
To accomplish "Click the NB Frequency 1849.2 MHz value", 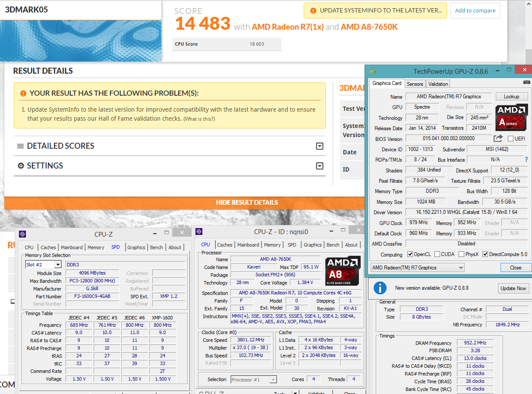I will click(507, 325).
